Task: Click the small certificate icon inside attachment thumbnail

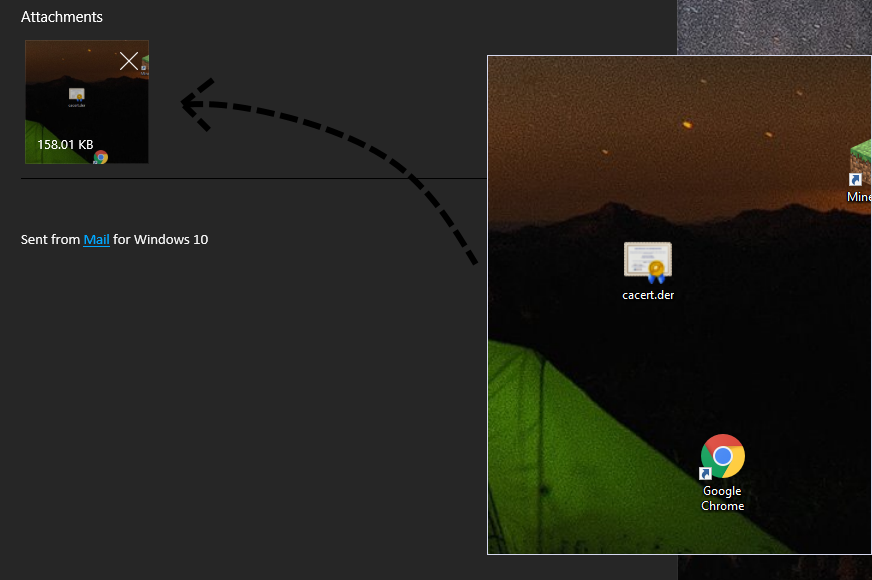Action: (76, 95)
